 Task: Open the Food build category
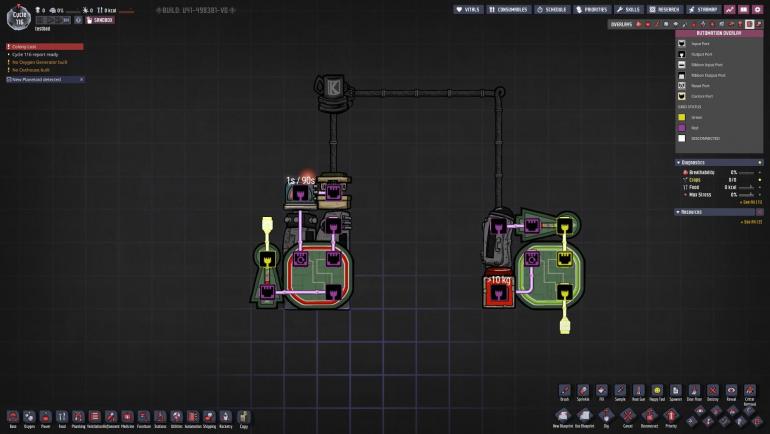tap(62, 417)
